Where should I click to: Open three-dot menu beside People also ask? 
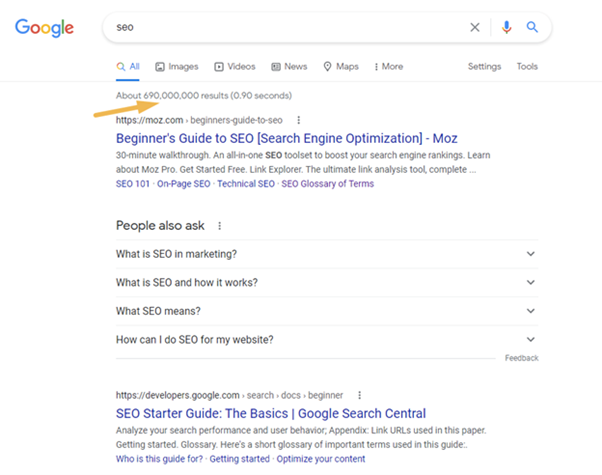(220, 226)
